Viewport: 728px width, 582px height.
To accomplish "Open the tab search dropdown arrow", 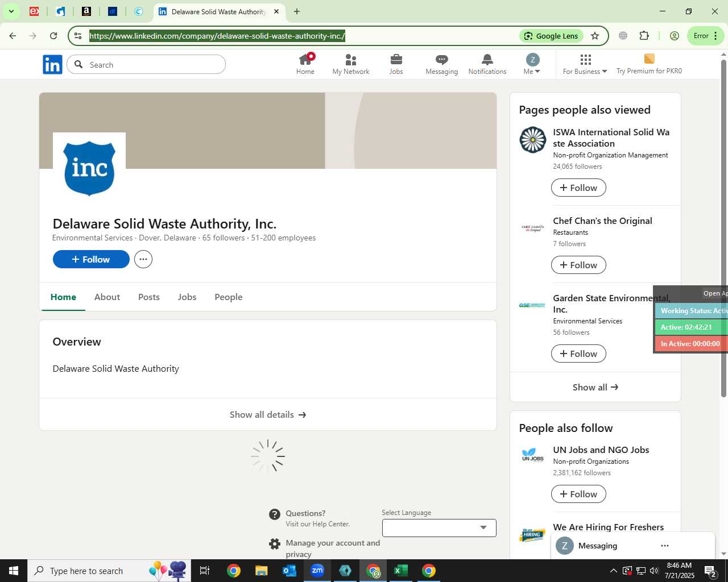I will point(11,11).
